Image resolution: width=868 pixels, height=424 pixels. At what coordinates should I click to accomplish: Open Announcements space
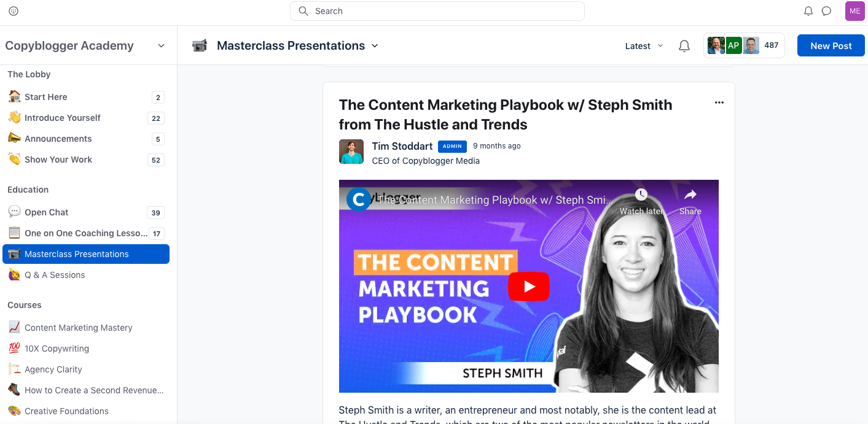coord(86,139)
